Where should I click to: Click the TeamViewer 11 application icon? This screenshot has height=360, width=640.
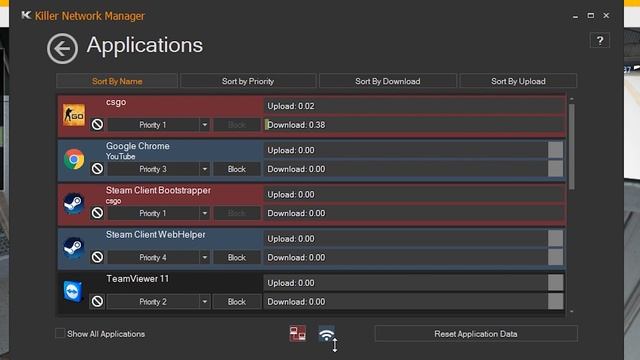coord(74,291)
